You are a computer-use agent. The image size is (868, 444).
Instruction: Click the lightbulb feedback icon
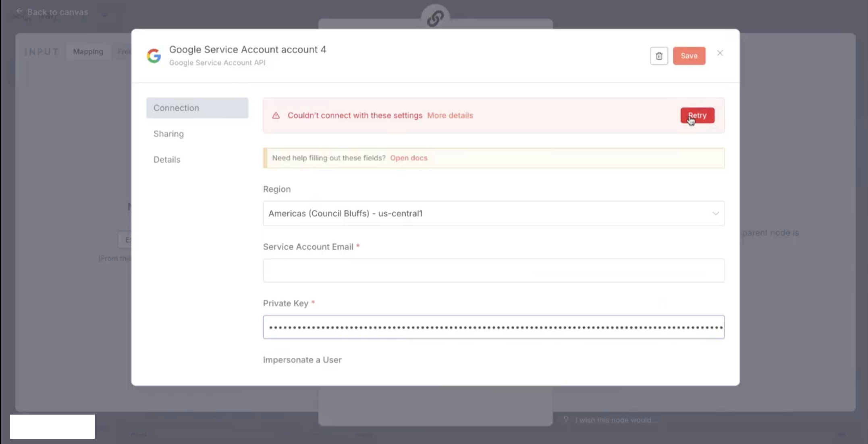coord(566,419)
